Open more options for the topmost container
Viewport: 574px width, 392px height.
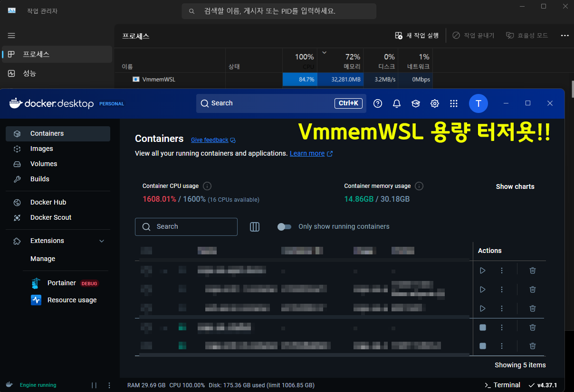tap(502, 271)
